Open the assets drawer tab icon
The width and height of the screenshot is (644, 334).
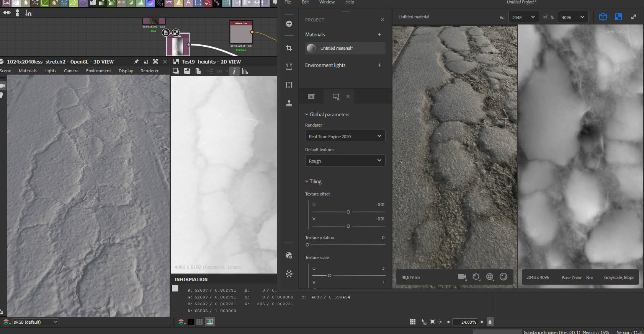pyautogui.click(x=311, y=96)
